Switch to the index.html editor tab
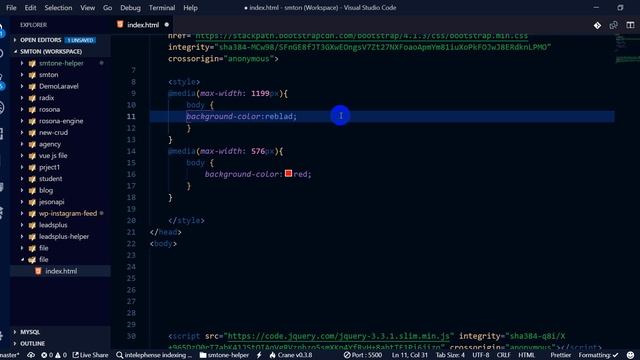The image size is (640, 360). (142, 25)
